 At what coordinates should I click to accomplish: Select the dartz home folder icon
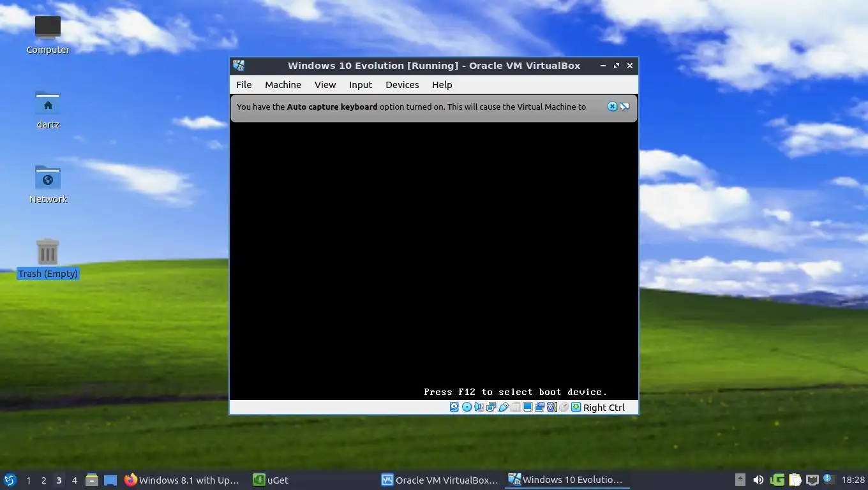tap(48, 110)
